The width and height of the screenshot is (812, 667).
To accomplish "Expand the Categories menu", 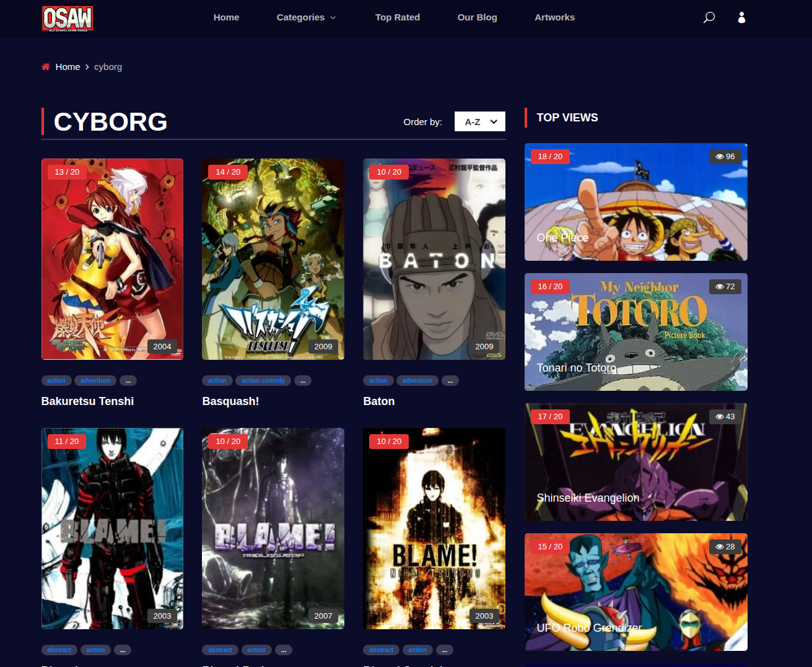I will pos(306,17).
